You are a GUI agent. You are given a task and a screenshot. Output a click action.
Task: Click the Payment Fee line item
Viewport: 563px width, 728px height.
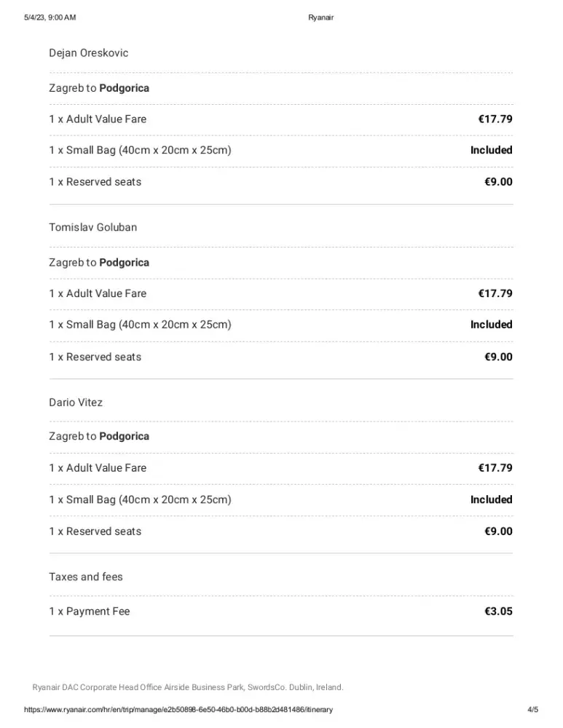pos(89,612)
